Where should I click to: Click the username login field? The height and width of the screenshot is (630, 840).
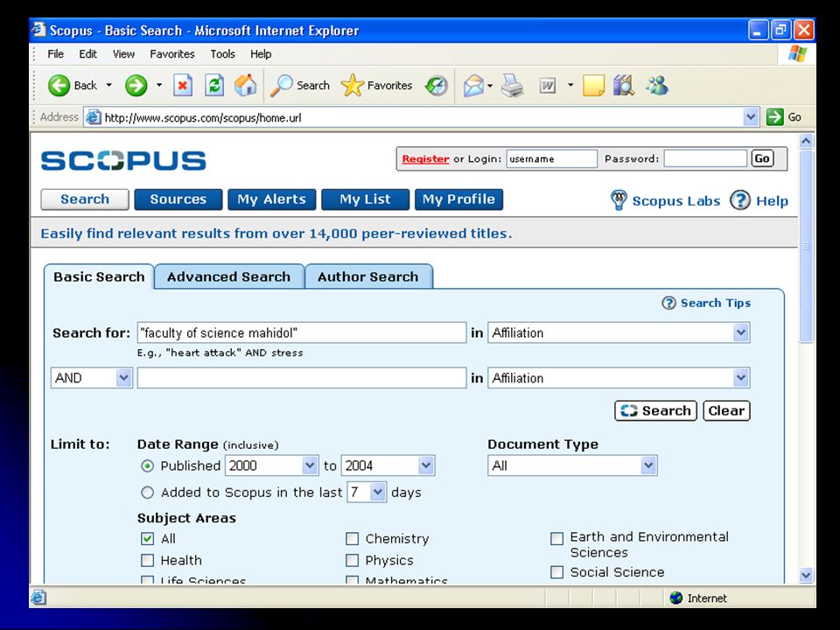552,158
